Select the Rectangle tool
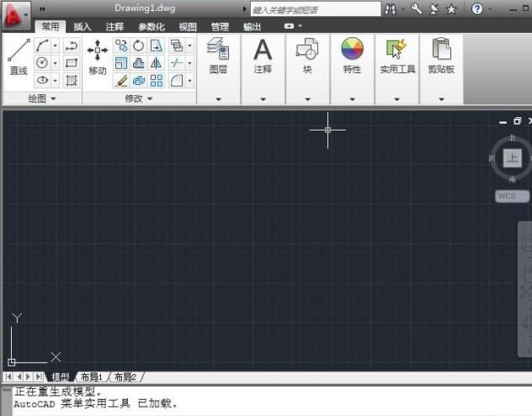The height and width of the screenshot is (416, 532). (x=72, y=63)
